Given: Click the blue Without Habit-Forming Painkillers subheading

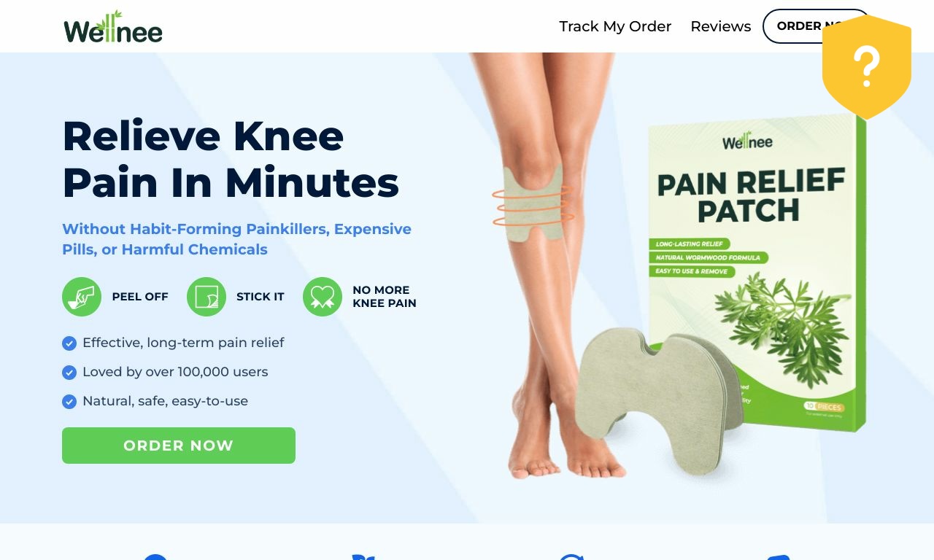Looking at the screenshot, I should pos(236,239).
